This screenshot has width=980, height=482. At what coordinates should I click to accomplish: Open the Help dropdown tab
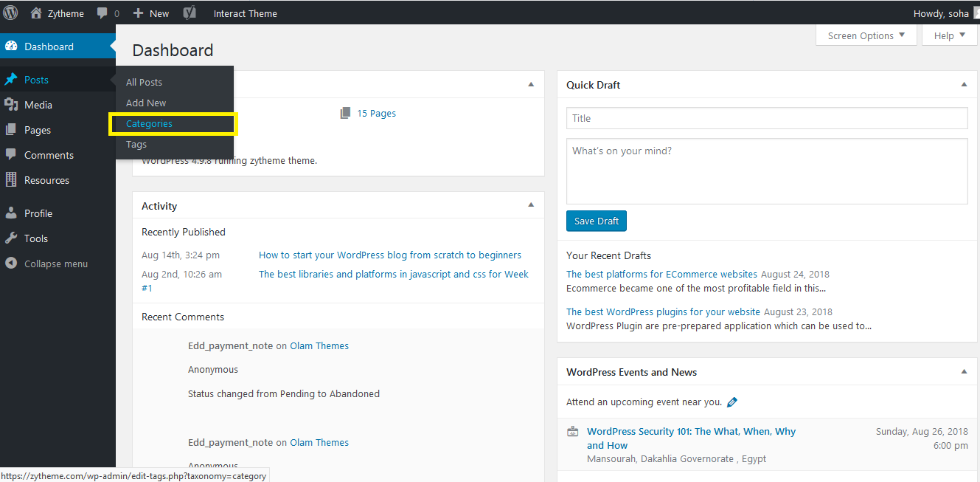click(x=950, y=35)
